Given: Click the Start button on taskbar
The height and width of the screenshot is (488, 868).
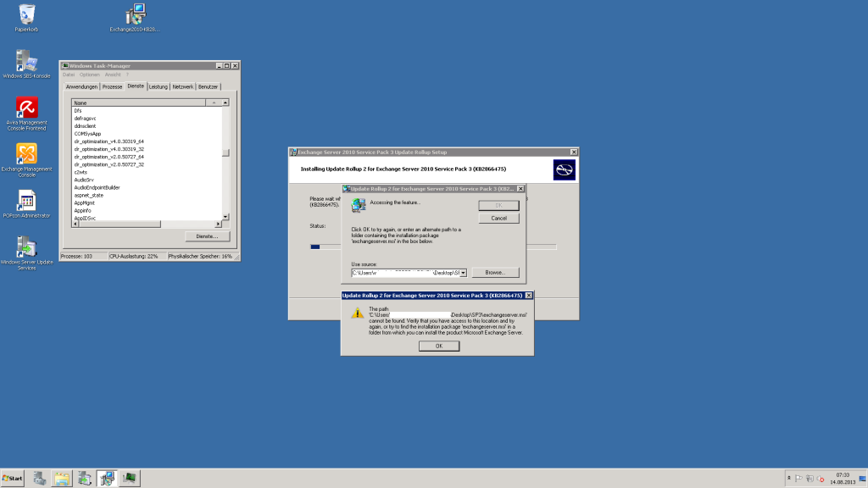Looking at the screenshot, I should click(13, 478).
